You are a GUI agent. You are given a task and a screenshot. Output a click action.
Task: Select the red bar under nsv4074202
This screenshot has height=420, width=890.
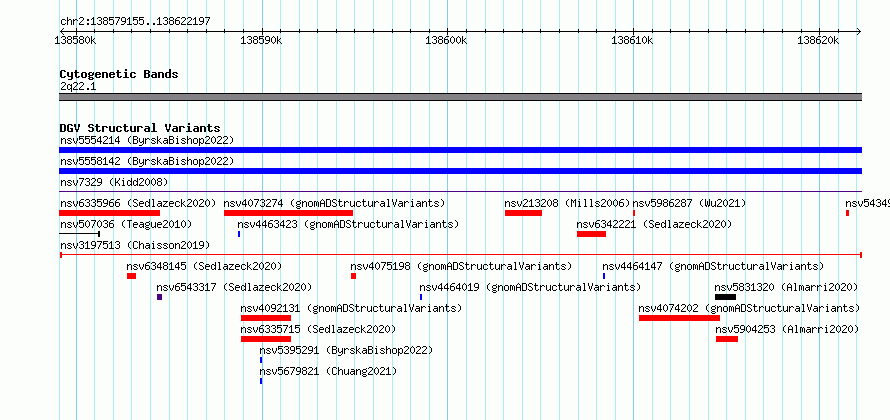click(x=679, y=318)
